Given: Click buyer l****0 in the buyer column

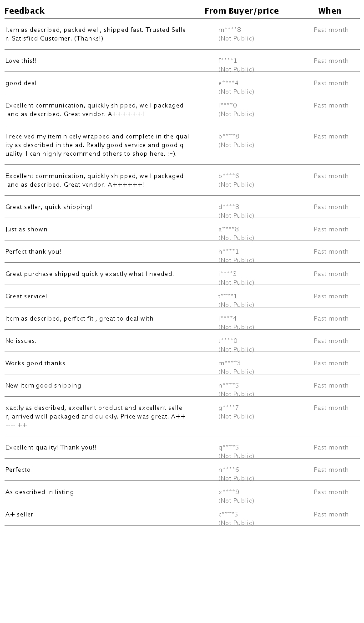Looking at the screenshot, I should point(227,106).
